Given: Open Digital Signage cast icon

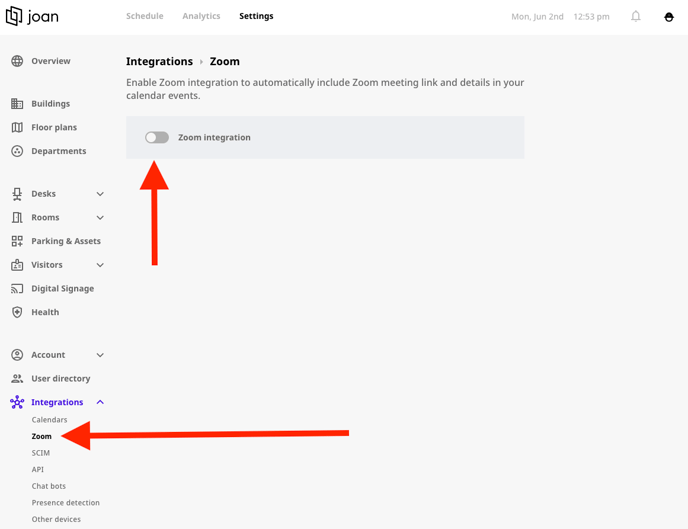Looking at the screenshot, I should 17,288.
